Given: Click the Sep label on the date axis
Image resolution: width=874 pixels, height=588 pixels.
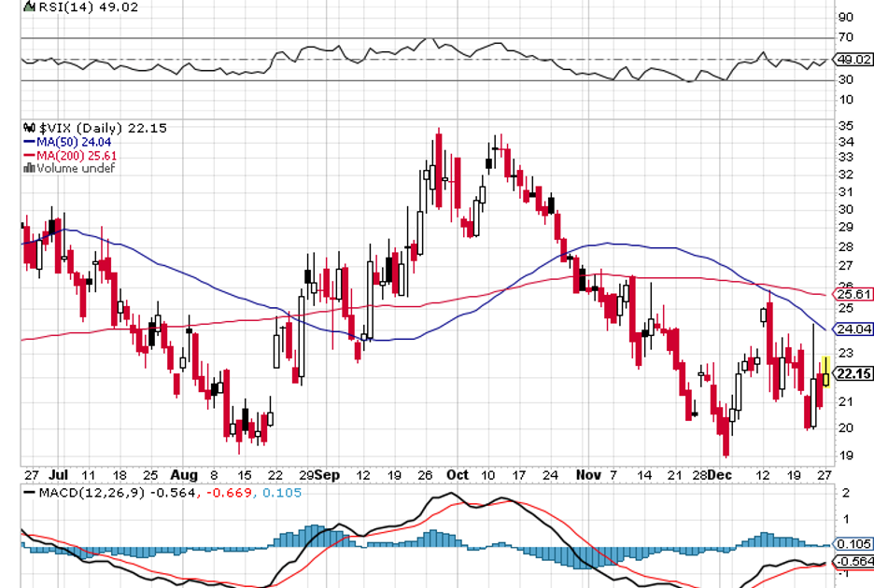Looking at the screenshot, I should click(327, 474).
